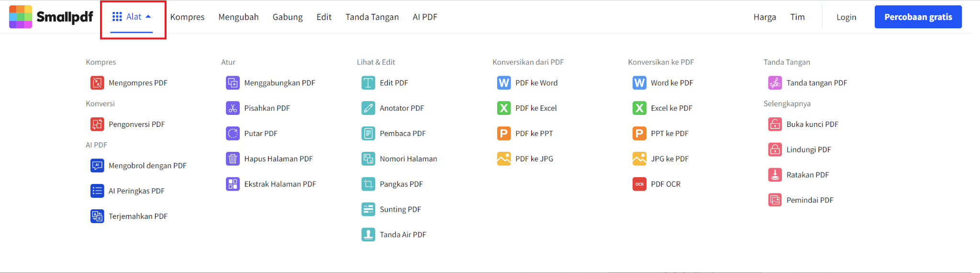
Task: Open the AI PDF navigation item
Action: (424, 17)
